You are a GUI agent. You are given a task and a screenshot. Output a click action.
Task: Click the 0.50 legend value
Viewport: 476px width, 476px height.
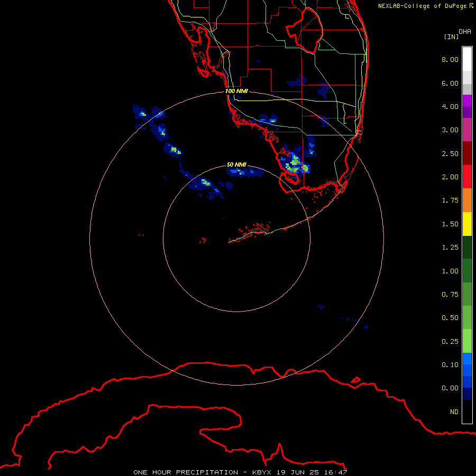(x=450, y=318)
